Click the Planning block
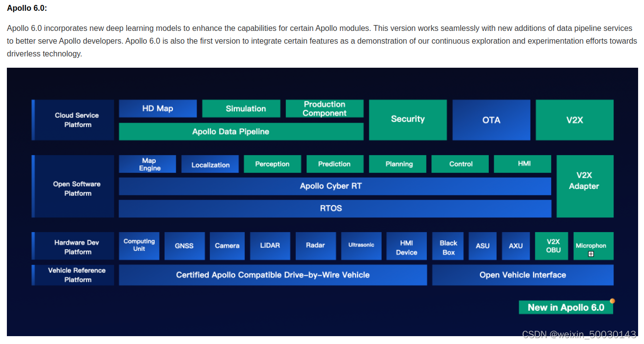The image size is (644, 344). tap(397, 164)
